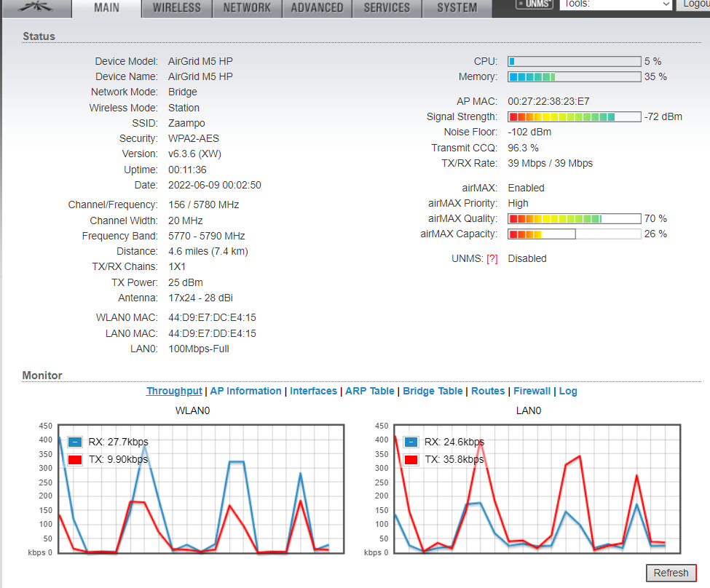Click the Refresh button
Image resolution: width=710 pixels, height=588 pixels.
(x=671, y=573)
